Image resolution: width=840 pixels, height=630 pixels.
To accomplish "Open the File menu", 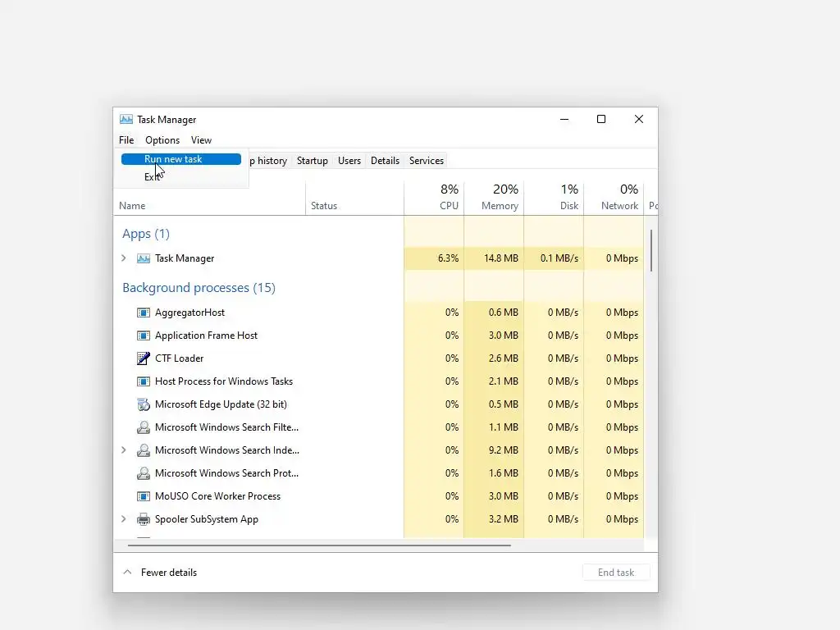I will pos(126,139).
